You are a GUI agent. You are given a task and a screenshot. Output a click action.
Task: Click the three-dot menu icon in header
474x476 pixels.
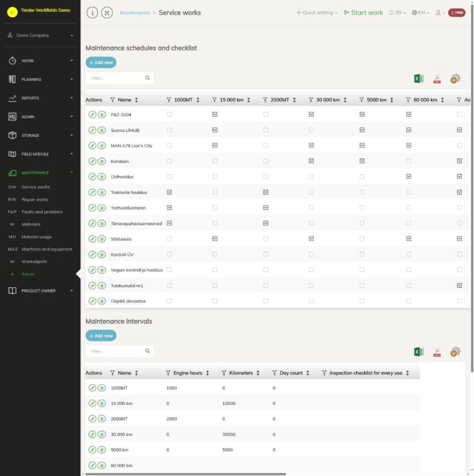(93, 13)
